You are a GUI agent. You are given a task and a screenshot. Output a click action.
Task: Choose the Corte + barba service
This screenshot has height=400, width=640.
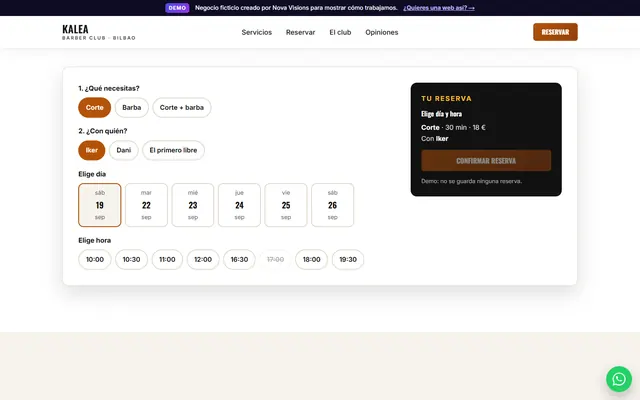182,107
